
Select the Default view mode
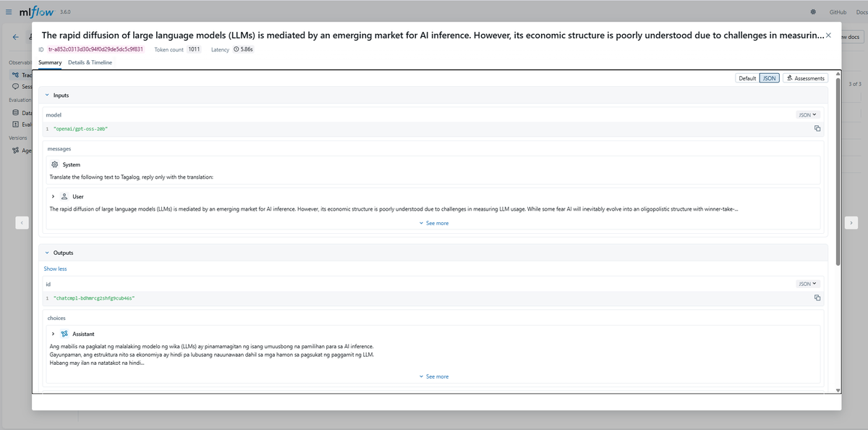pos(747,78)
